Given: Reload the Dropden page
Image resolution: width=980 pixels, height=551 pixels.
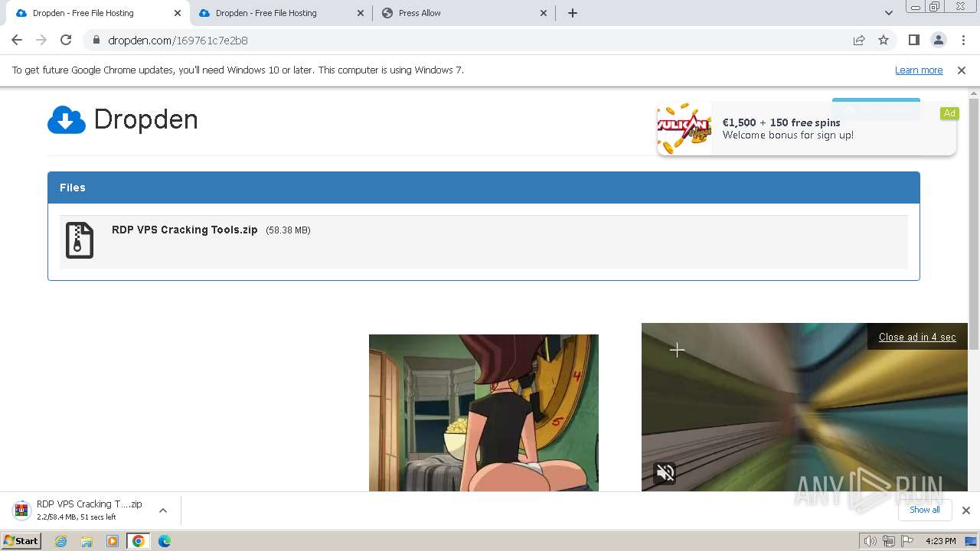Looking at the screenshot, I should pos(66,40).
